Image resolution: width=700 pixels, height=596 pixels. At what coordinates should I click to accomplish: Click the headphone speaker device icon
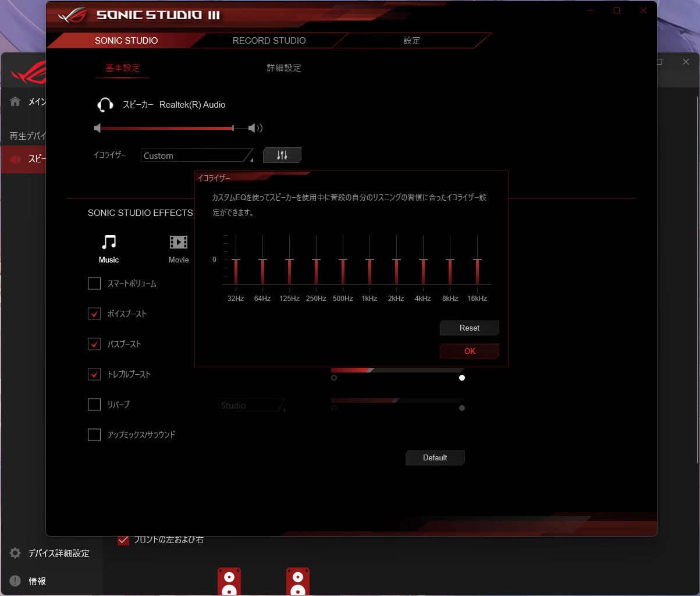tap(105, 105)
